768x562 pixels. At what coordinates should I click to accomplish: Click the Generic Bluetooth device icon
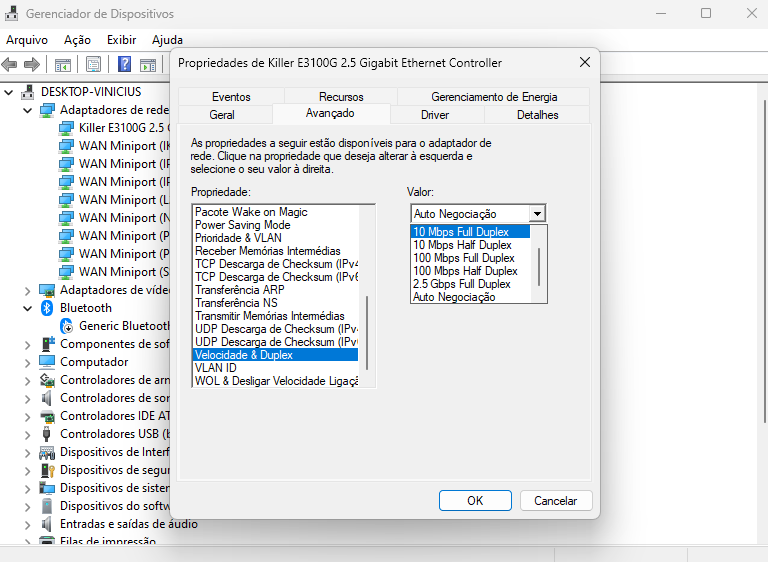point(66,326)
